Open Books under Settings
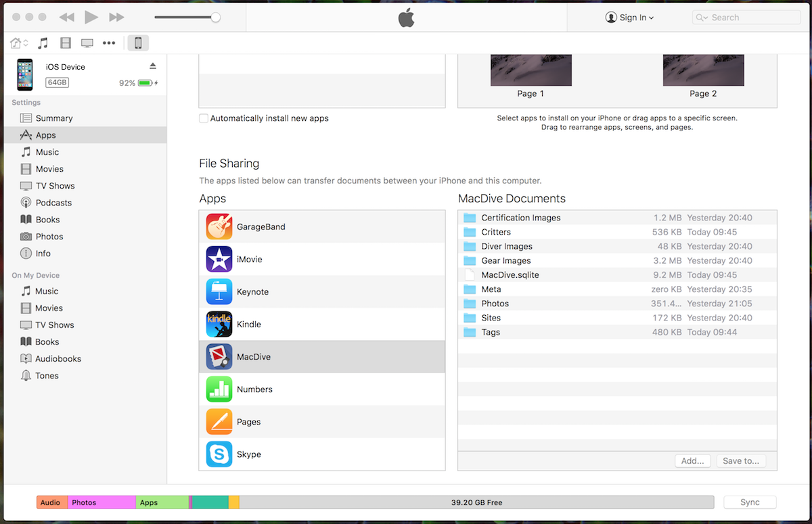 [85, 220]
